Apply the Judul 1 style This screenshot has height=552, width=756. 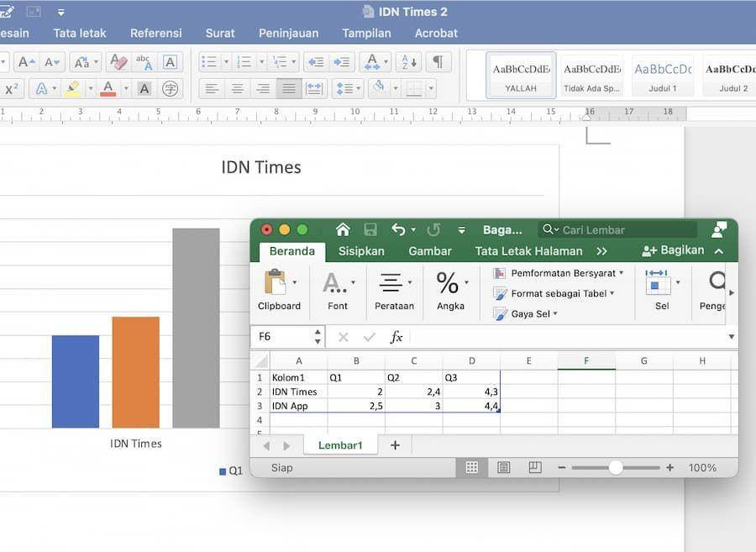[663, 76]
